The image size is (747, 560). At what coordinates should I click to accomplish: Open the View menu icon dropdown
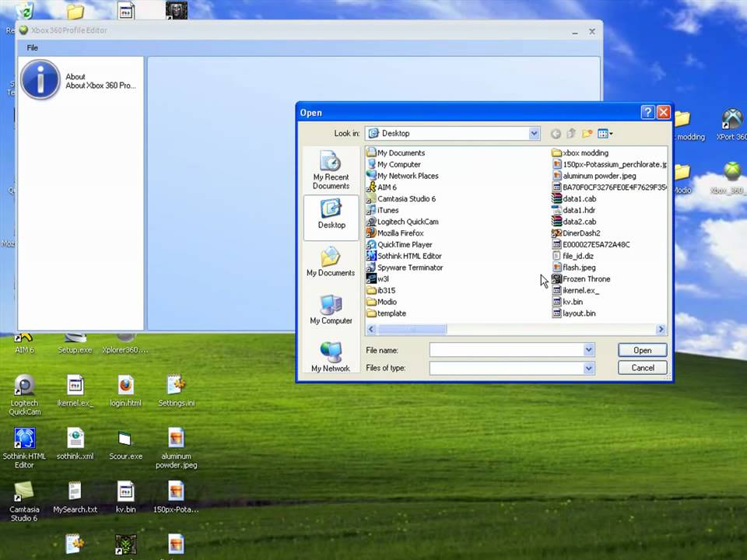coord(605,134)
